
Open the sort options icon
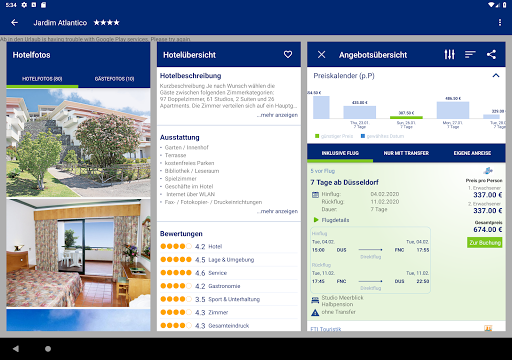[470, 54]
